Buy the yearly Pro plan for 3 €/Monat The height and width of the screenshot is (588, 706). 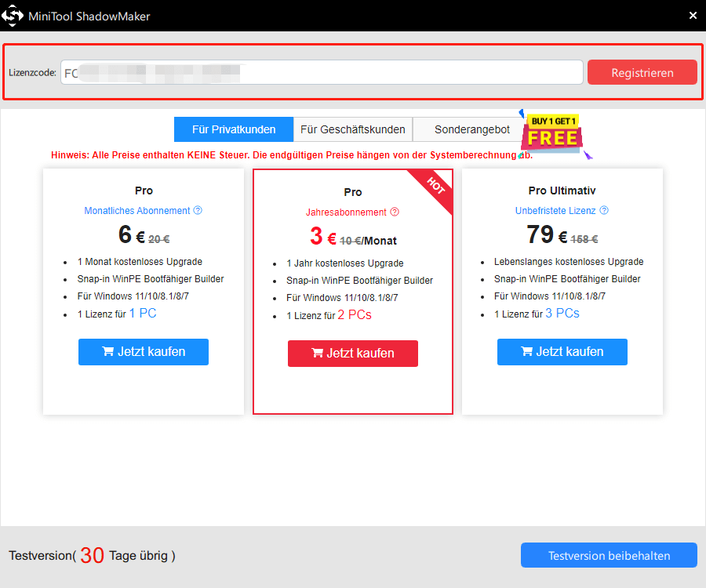352,353
